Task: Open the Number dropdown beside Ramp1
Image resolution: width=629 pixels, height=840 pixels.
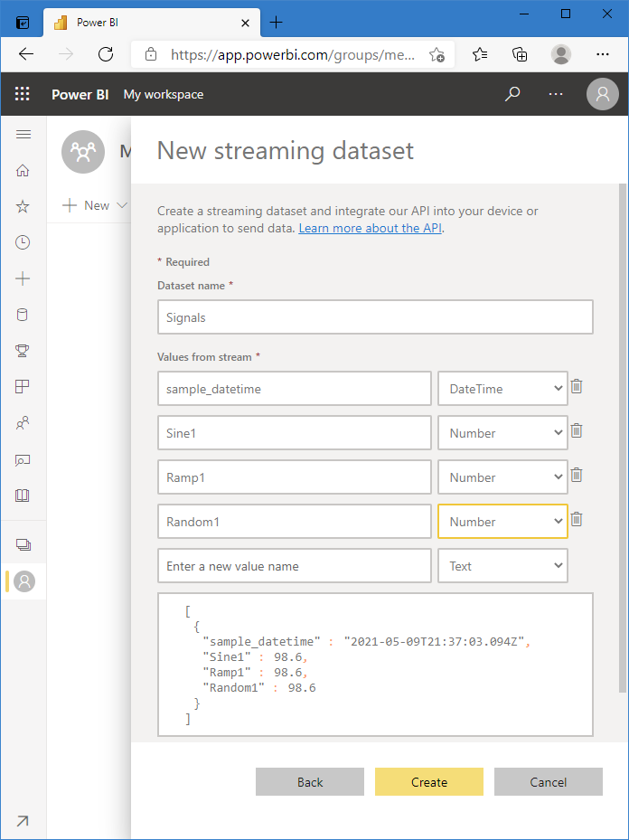Action: click(x=502, y=477)
